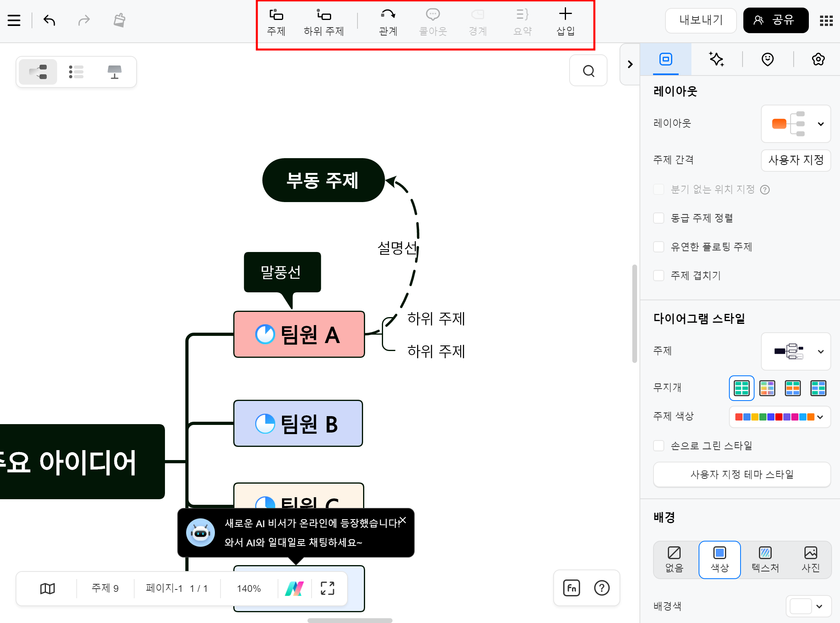Select the first green rainbow scheme

tap(742, 388)
